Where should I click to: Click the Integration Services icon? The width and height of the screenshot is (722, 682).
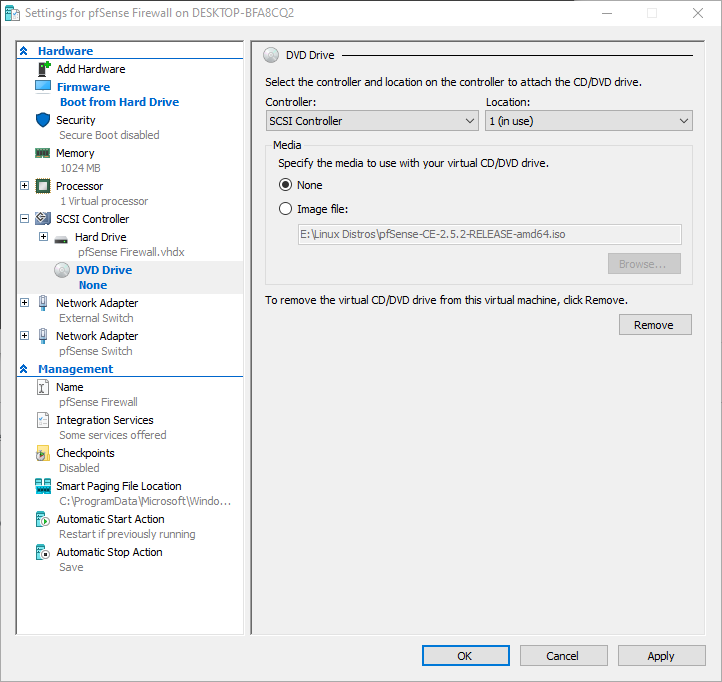coord(43,420)
